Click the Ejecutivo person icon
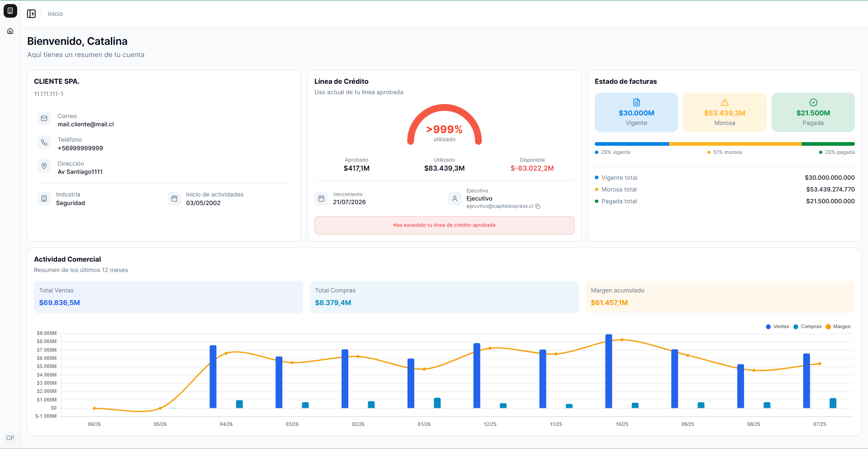This screenshot has width=868, height=449. (x=455, y=198)
